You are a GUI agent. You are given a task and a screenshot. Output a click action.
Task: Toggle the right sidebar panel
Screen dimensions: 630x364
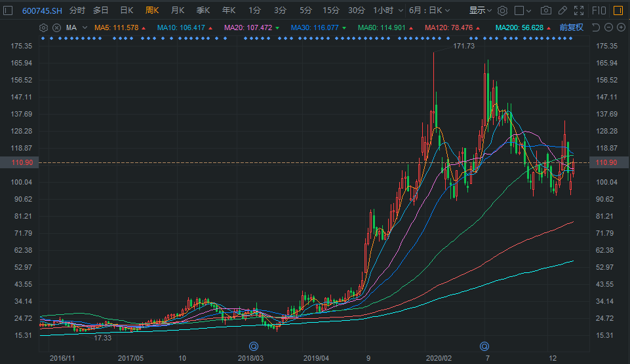coord(618,10)
